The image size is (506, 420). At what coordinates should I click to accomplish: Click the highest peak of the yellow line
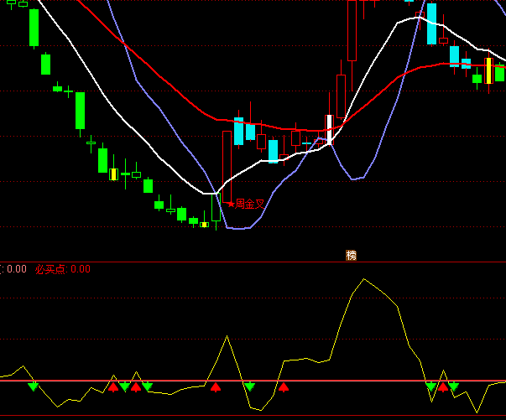coord(363,280)
